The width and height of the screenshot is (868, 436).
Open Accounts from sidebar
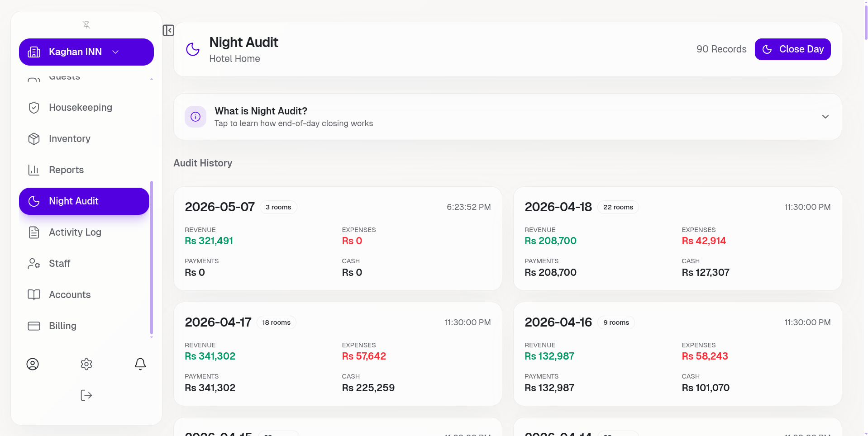[x=84, y=295]
